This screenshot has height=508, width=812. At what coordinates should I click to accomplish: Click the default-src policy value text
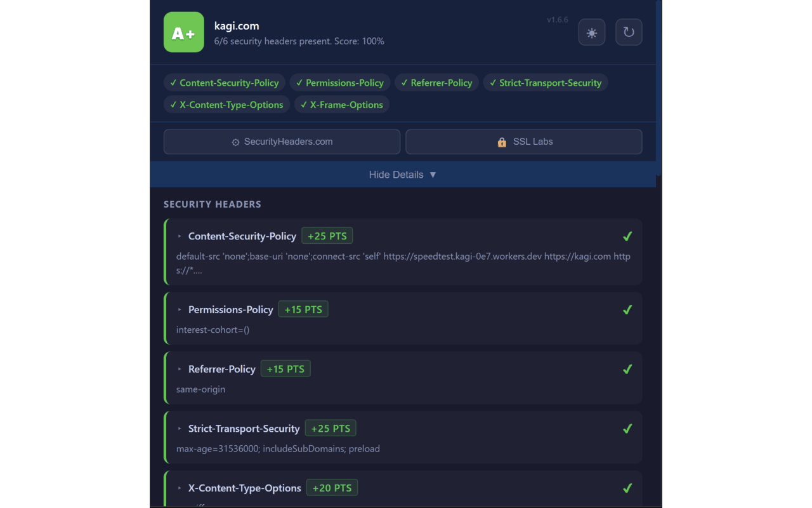click(x=403, y=264)
